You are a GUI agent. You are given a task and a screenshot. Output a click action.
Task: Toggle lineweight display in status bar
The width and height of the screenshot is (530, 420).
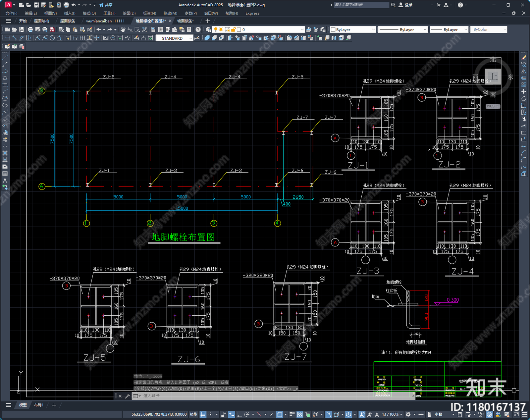(x=292, y=414)
